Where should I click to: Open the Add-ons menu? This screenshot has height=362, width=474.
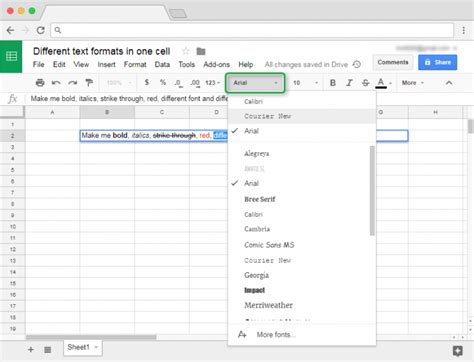click(217, 64)
